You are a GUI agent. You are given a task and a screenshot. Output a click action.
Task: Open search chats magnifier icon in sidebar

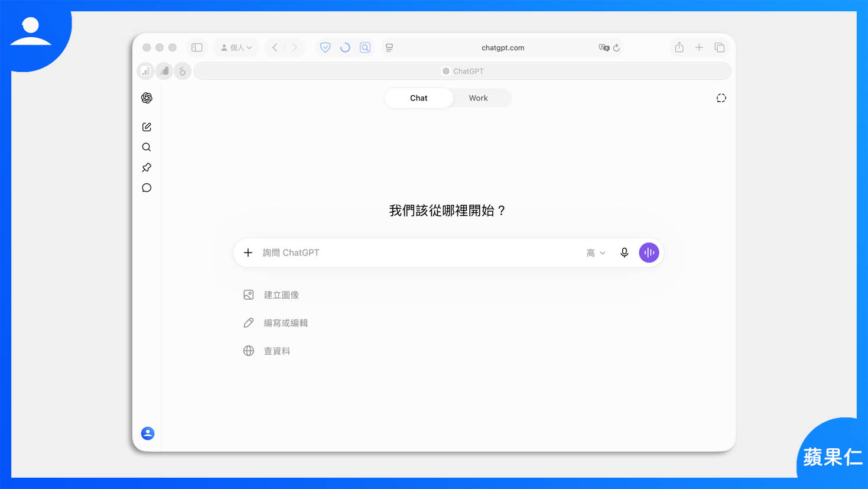[x=147, y=147]
